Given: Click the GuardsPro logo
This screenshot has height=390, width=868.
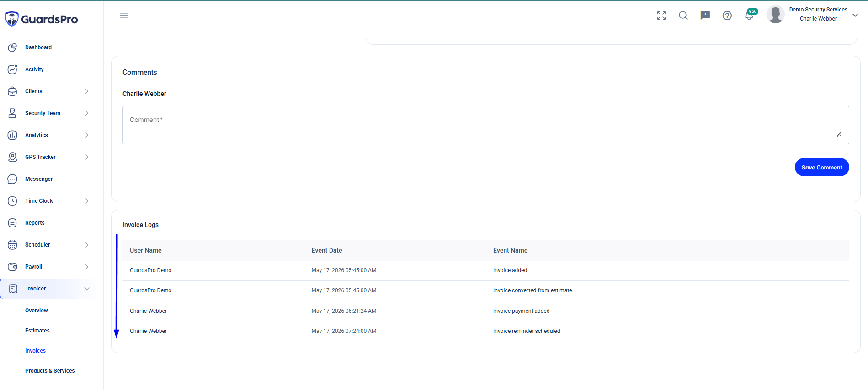Looking at the screenshot, I should click(x=42, y=19).
